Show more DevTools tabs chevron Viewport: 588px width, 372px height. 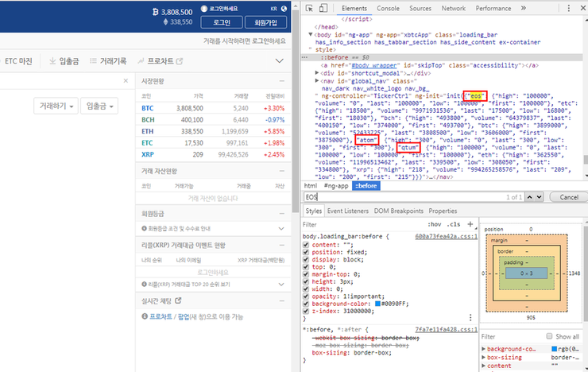click(524, 8)
